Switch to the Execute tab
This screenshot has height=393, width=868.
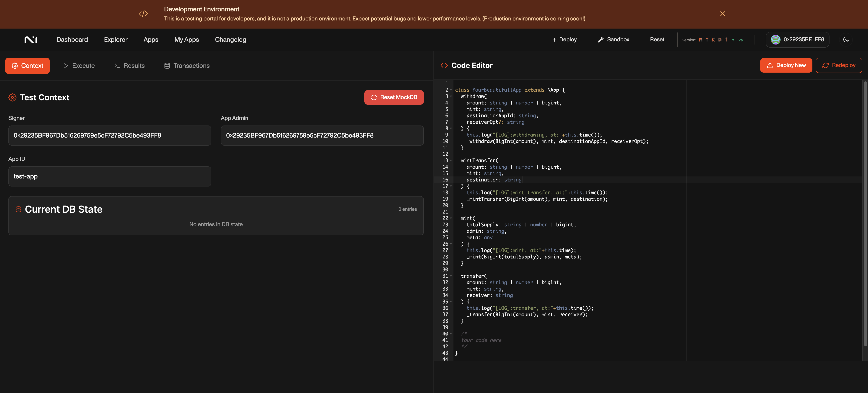tap(79, 66)
